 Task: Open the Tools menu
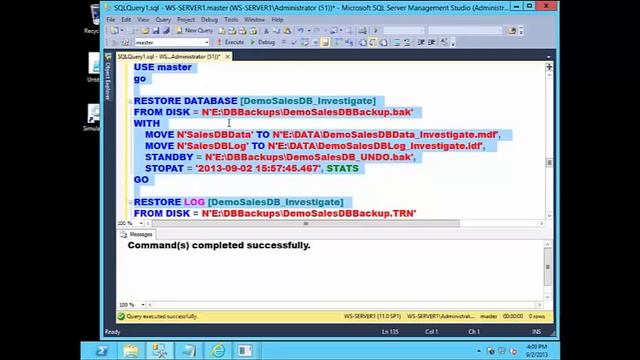click(231, 20)
